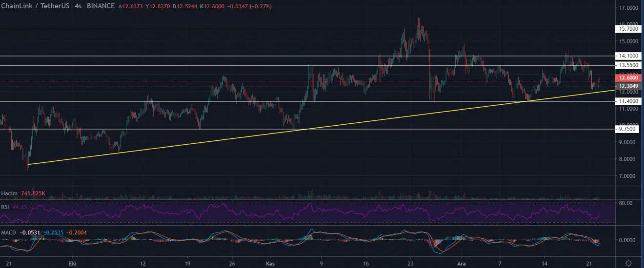
Task: Select the 9.7500 price level label
Action: (627, 129)
